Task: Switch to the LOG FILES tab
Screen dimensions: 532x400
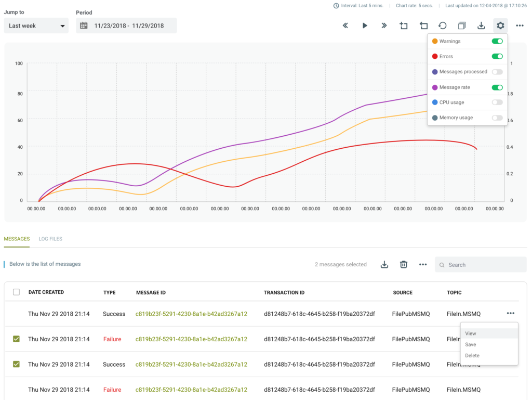Action: pyautogui.click(x=50, y=239)
